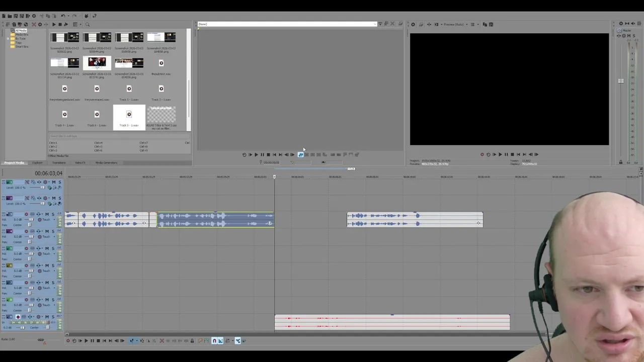This screenshot has width=644, height=362.
Task: Create a new project from the main toolbar
Action: [4, 16]
